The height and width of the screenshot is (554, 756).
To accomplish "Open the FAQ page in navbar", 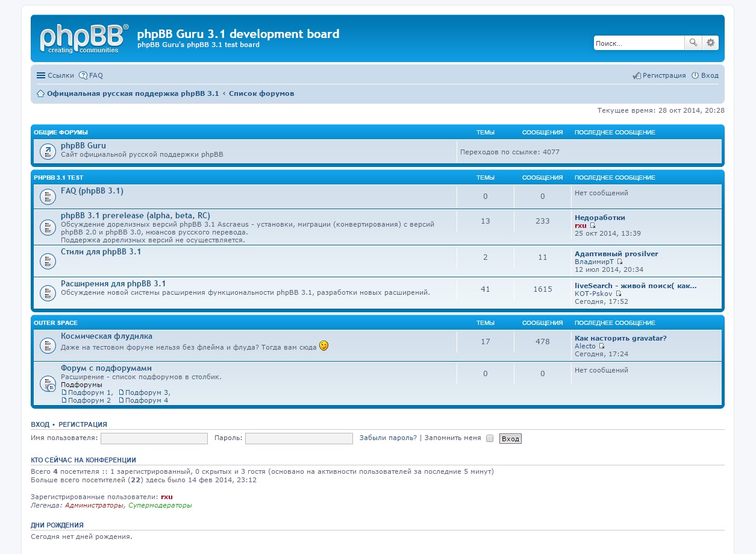I will click(x=91, y=75).
